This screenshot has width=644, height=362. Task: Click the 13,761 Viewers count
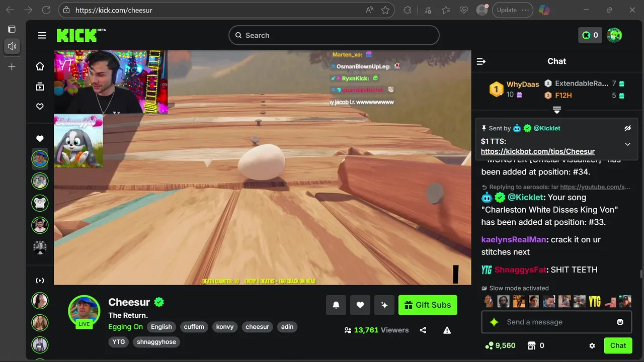[x=381, y=330]
